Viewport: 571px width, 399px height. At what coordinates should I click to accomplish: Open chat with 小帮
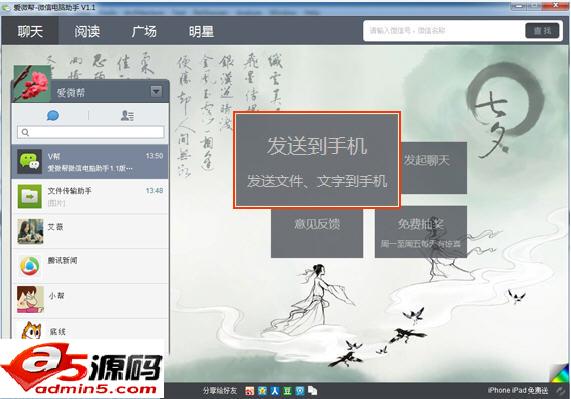tap(90, 301)
